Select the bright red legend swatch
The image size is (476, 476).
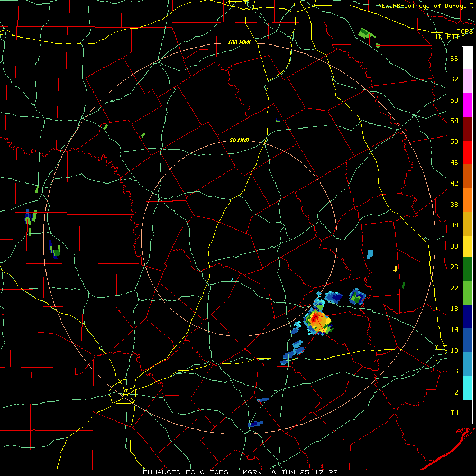pos(467,152)
